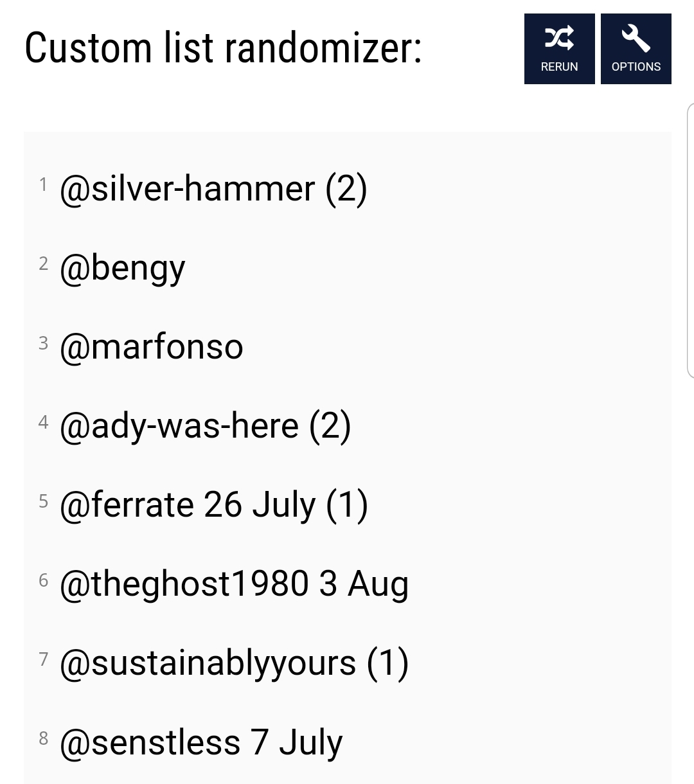
Task: Click the @marfonso list entry
Action: coord(152,347)
